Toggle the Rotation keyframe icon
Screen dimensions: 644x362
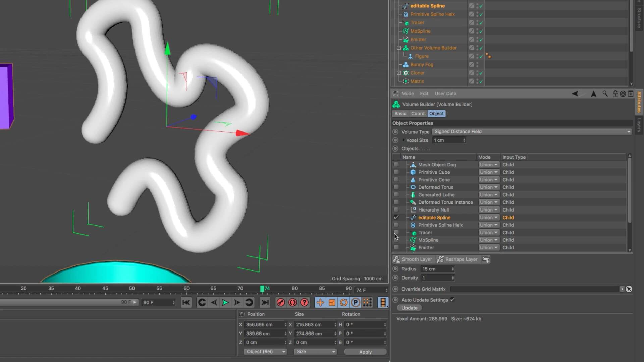click(x=344, y=303)
